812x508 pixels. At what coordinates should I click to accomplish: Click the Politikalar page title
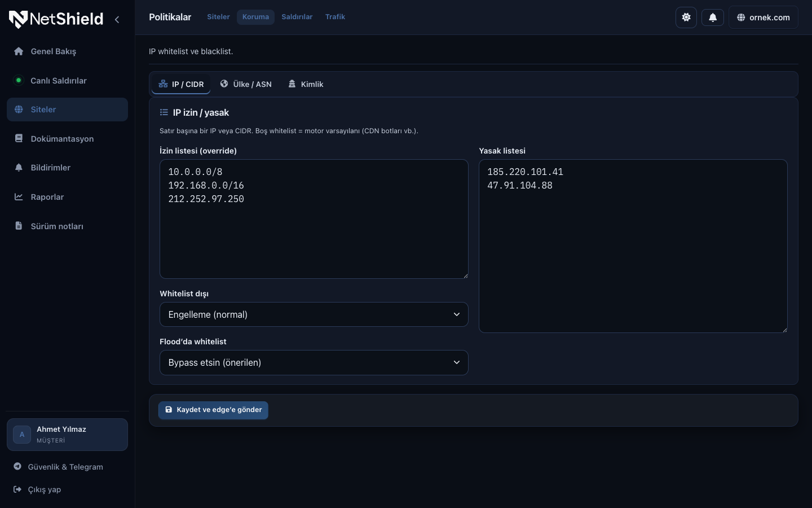170,17
